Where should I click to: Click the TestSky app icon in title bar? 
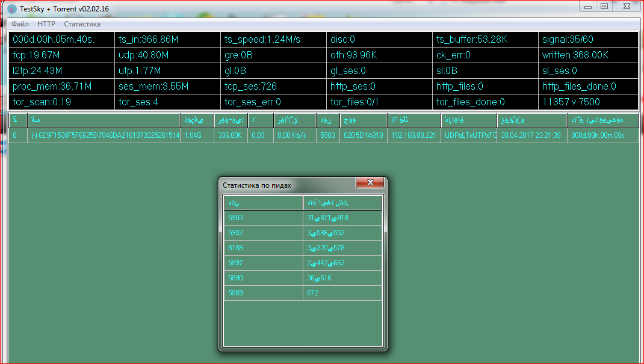(11, 9)
